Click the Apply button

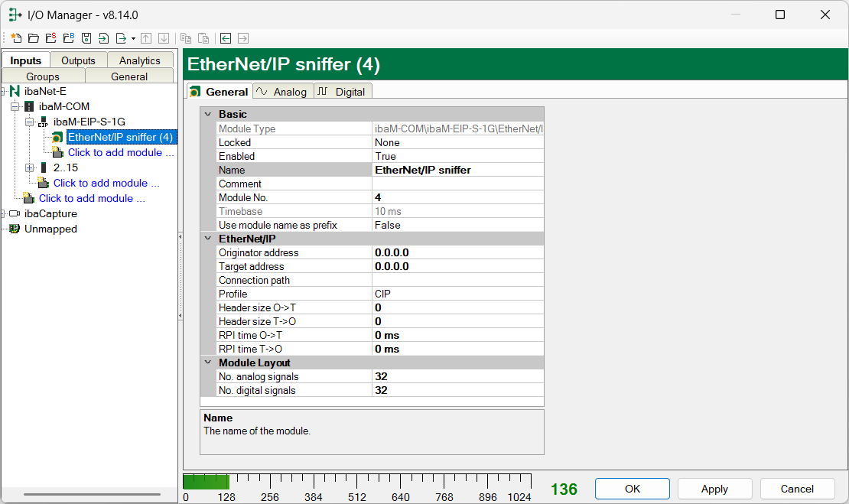[x=714, y=489]
